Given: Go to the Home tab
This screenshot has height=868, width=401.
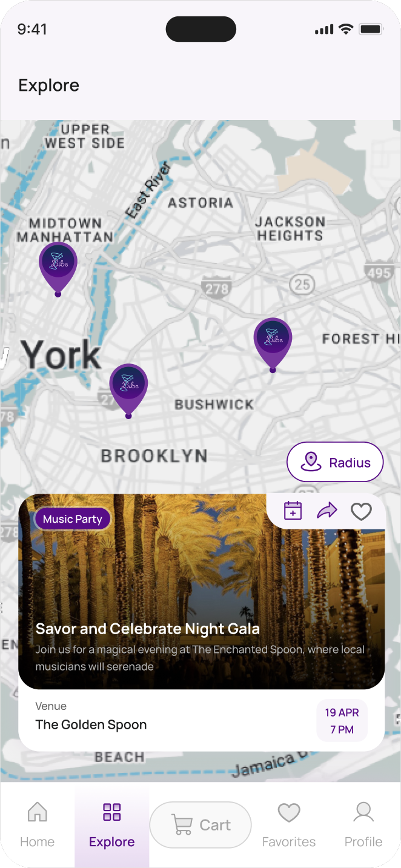Looking at the screenshot, I should [x=38, y=825].
